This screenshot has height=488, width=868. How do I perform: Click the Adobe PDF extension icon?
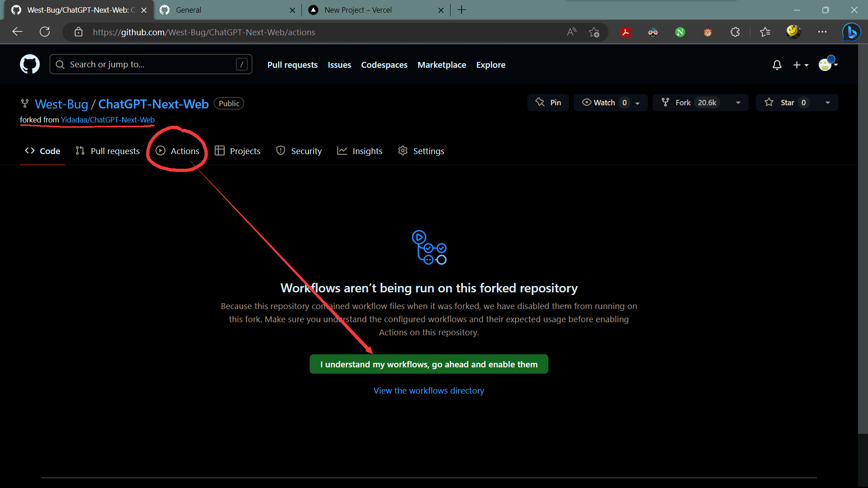(626, 32)
